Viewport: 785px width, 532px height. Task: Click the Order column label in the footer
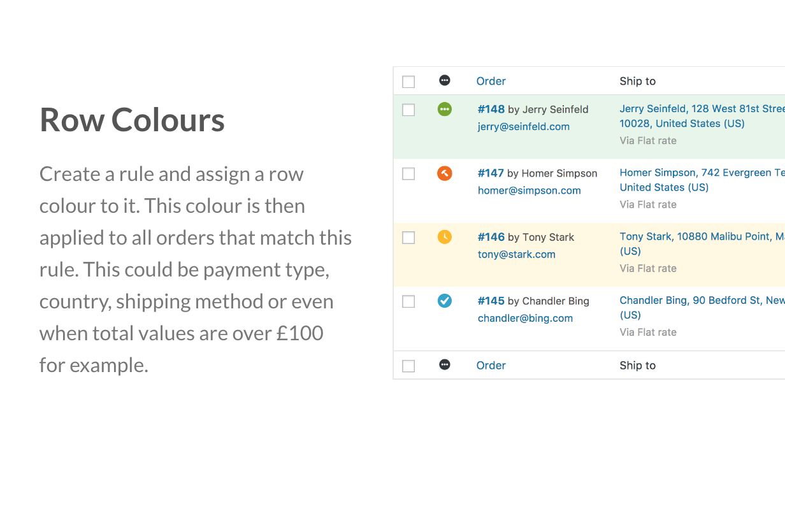click(x=491, y=365)
